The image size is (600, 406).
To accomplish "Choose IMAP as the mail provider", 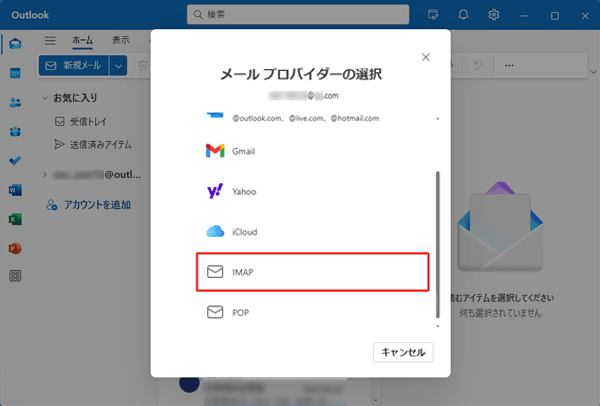I will point(312,272).
